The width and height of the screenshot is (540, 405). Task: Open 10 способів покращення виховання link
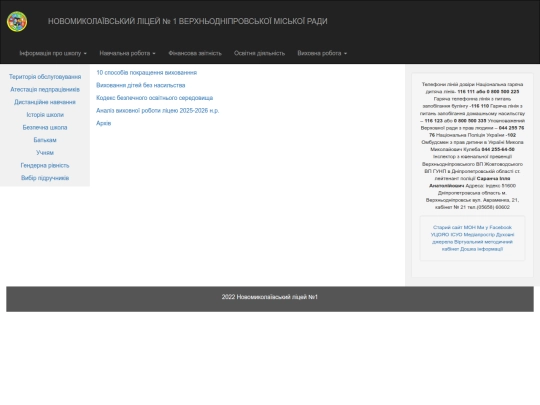(x=147, y=73)
